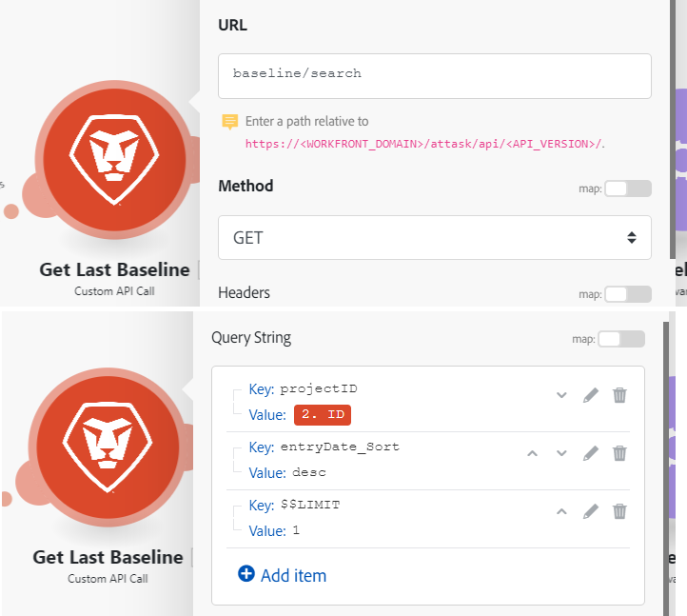Viewport: 687px width, 616px height.
Task: Delete the projectID query string item
Action: click(x=619, y=395)
